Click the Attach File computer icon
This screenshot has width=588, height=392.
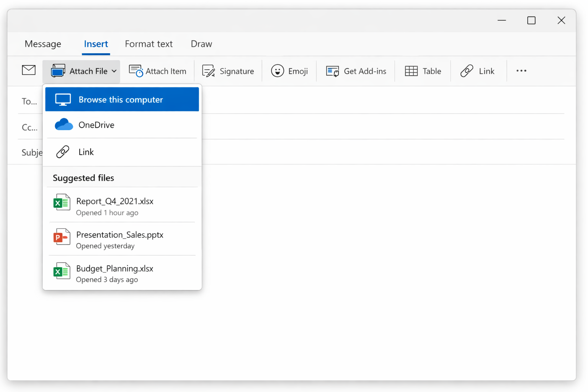coord(58,71)
